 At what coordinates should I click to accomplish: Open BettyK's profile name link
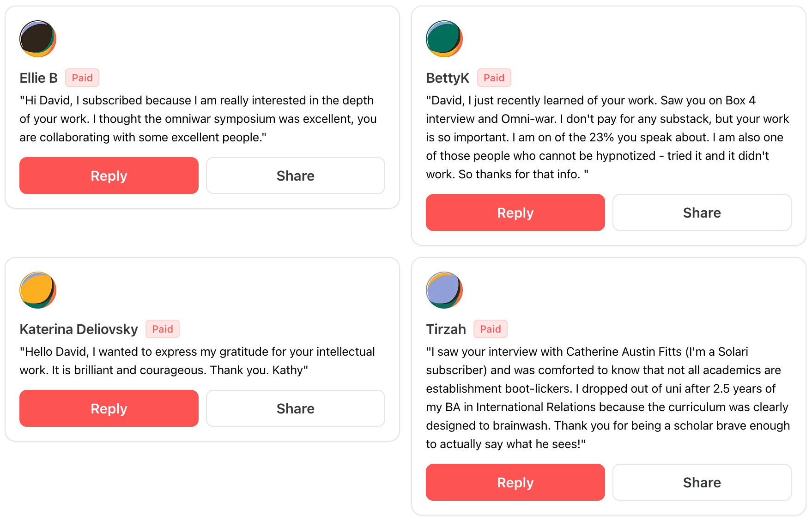tap(448, 78)
